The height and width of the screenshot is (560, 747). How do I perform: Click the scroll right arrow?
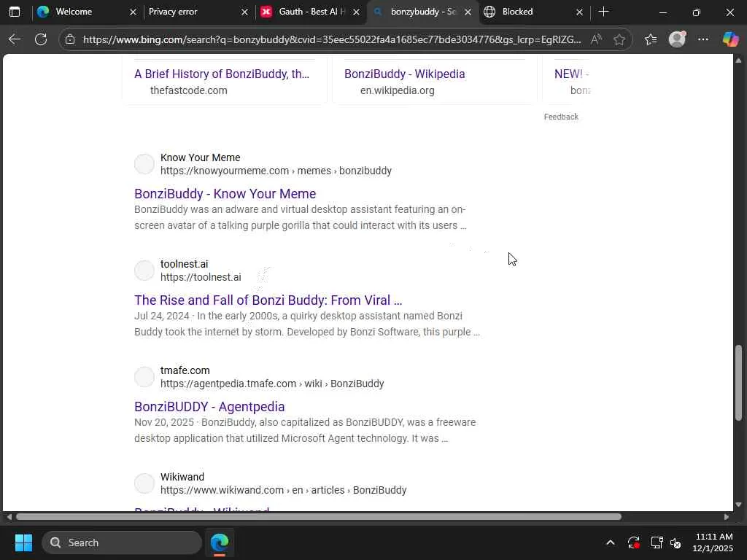727,517
